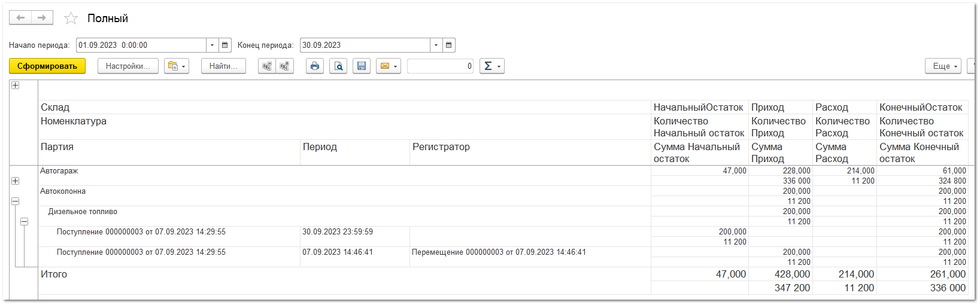
Task: Open Начало периода dropdown arrow
Action: [x=212, y=45]
